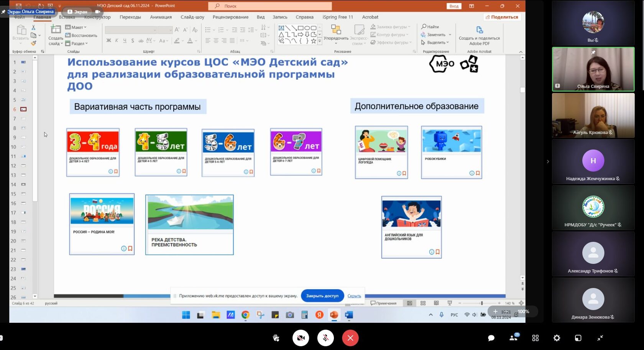Open the chat bubble icon in meeting bar
This screenshot has width=644, height=350.
[491, 338]
